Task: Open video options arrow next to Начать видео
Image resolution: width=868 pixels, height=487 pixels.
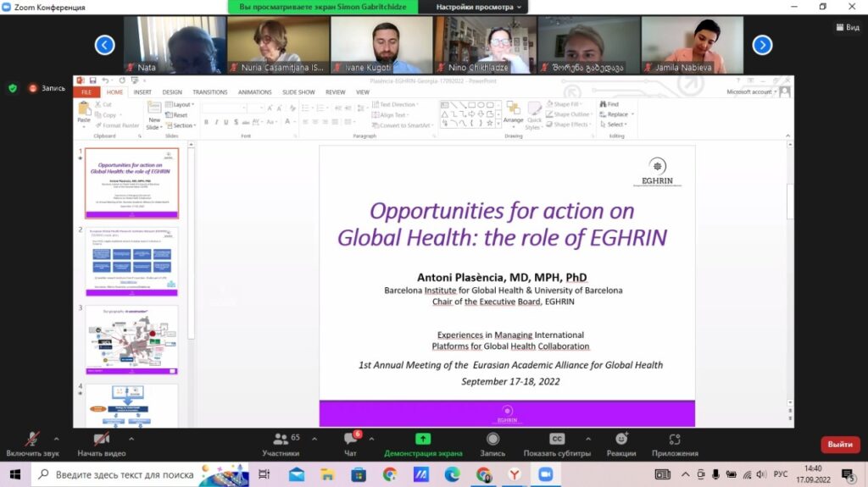Action: pos(131,439)
